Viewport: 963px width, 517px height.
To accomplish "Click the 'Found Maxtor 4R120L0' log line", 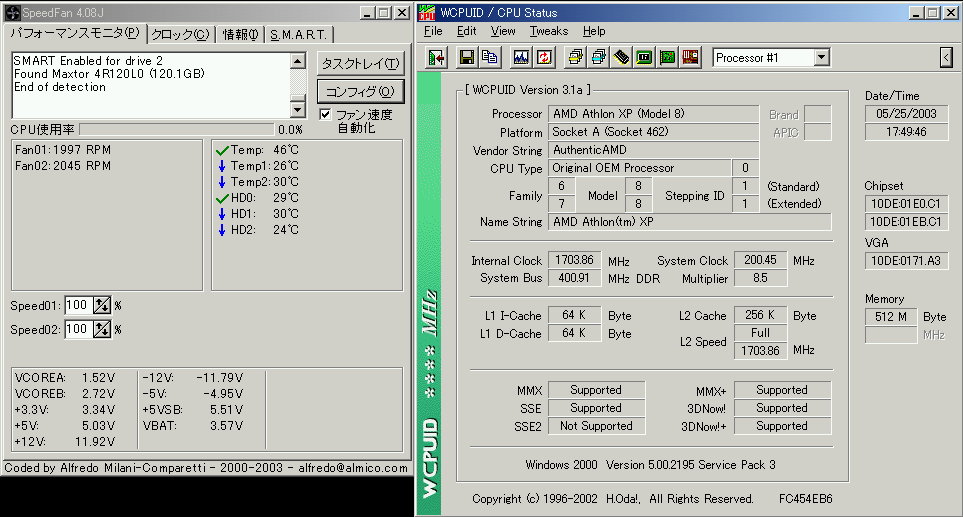I will pyautogui.click(x=109, y=74).
